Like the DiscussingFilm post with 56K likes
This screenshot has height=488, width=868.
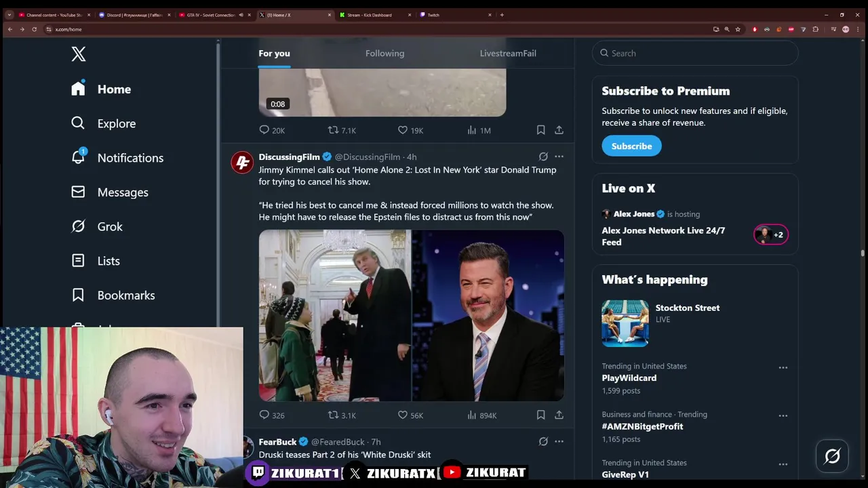(x=410, y=415)
